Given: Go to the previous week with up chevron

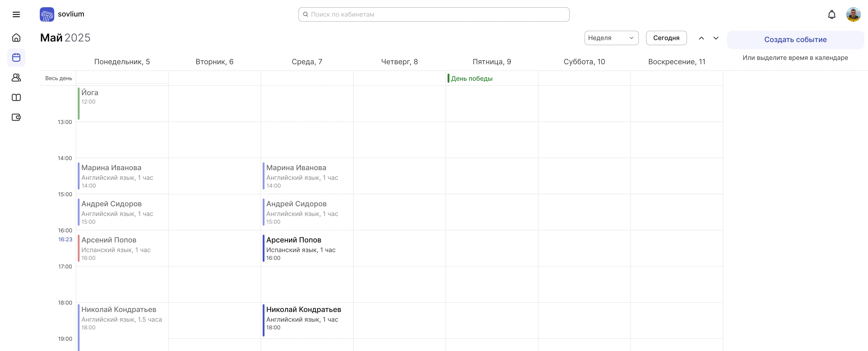Looking at the screenshot, I should click(x=701, y=38).
